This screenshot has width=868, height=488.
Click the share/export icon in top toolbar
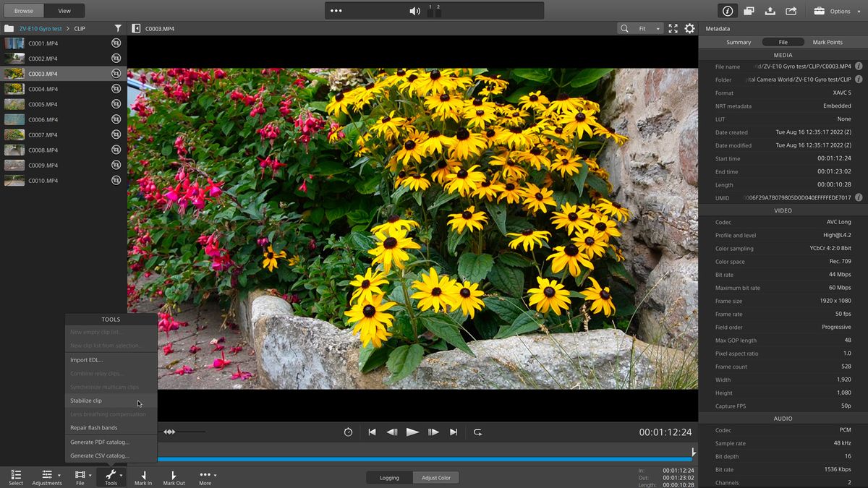pyautogui.click(x=790, y=11)
